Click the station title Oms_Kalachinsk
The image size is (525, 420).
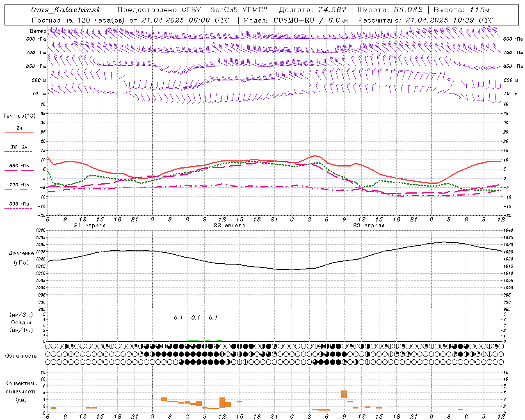(x=66, y=10)
